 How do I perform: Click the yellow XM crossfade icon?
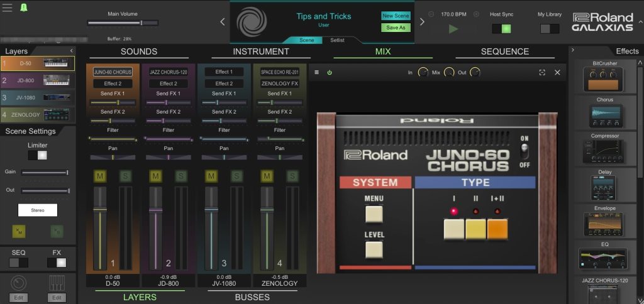18,231
